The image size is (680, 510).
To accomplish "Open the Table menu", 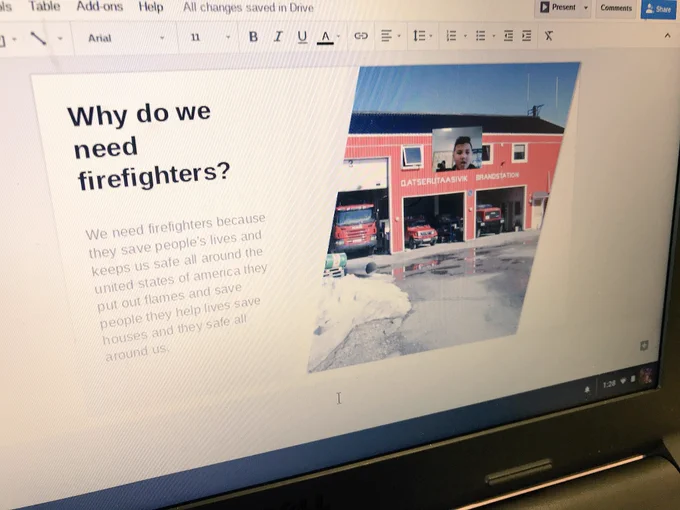I will [44, 7].
